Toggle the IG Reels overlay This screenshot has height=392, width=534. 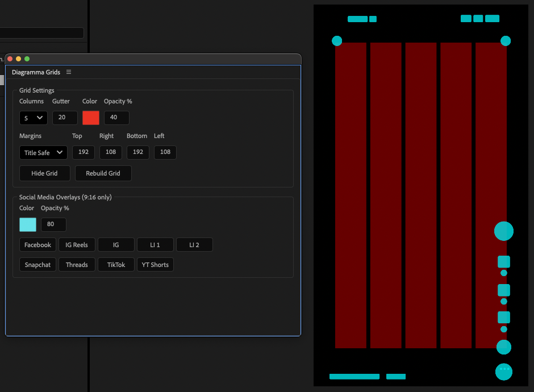tap(77, 244)
